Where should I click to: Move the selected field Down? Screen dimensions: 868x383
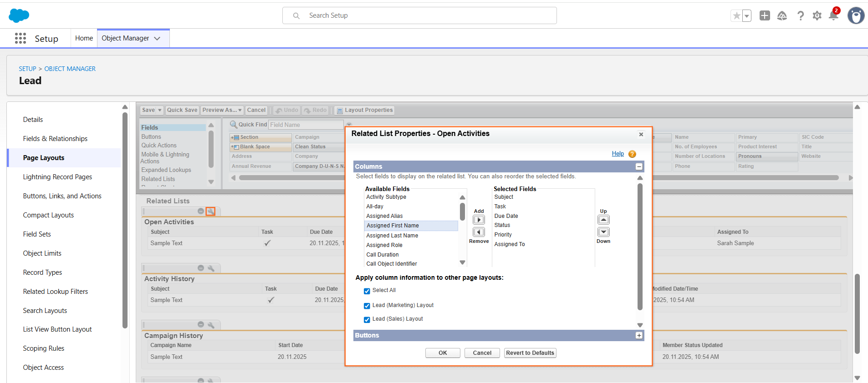[x=603, y=232]
